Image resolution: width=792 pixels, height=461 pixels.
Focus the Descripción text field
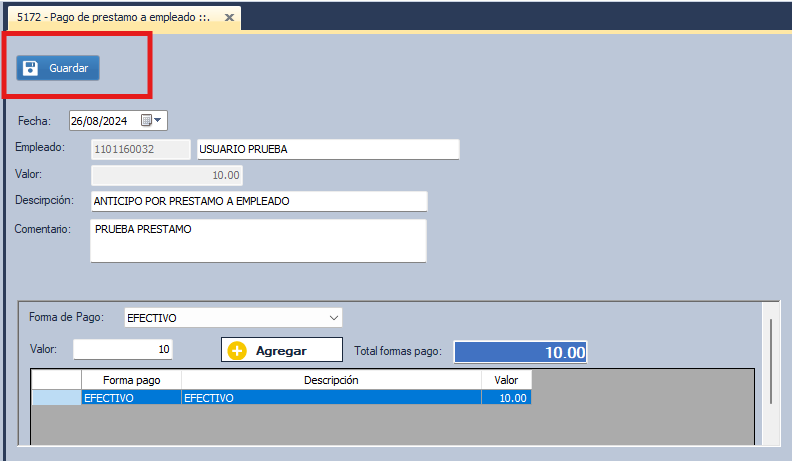coord(258,201)
